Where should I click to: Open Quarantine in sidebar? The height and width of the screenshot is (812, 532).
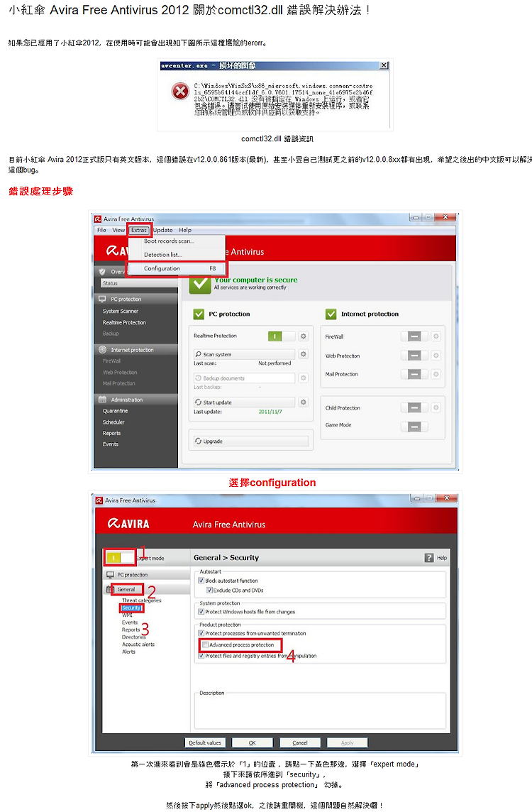[x=115, y=411]
